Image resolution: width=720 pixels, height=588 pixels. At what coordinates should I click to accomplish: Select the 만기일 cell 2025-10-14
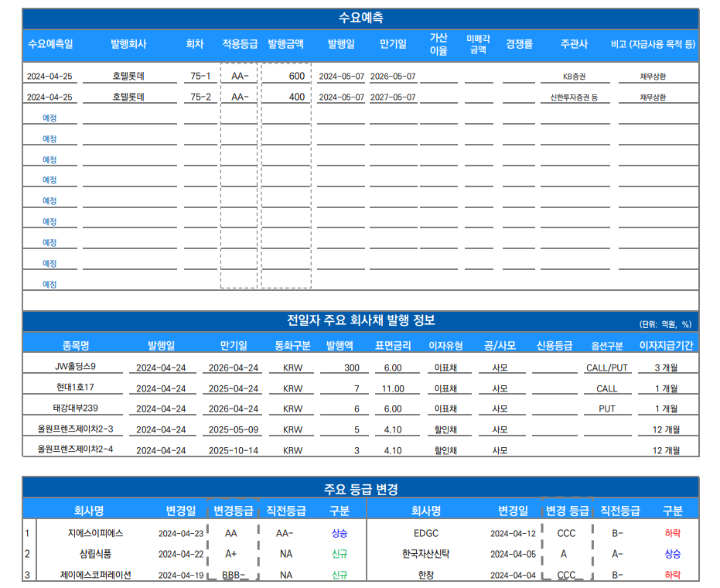233,450
